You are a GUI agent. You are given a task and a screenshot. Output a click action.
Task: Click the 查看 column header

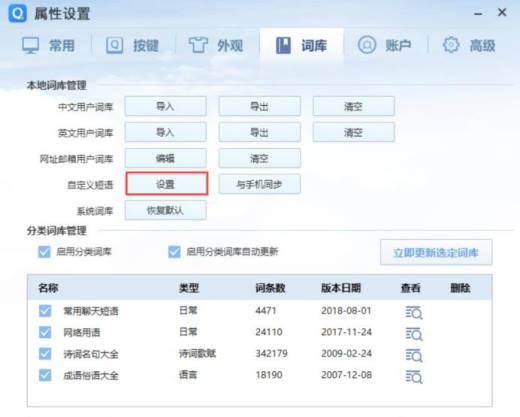point(410,288)
